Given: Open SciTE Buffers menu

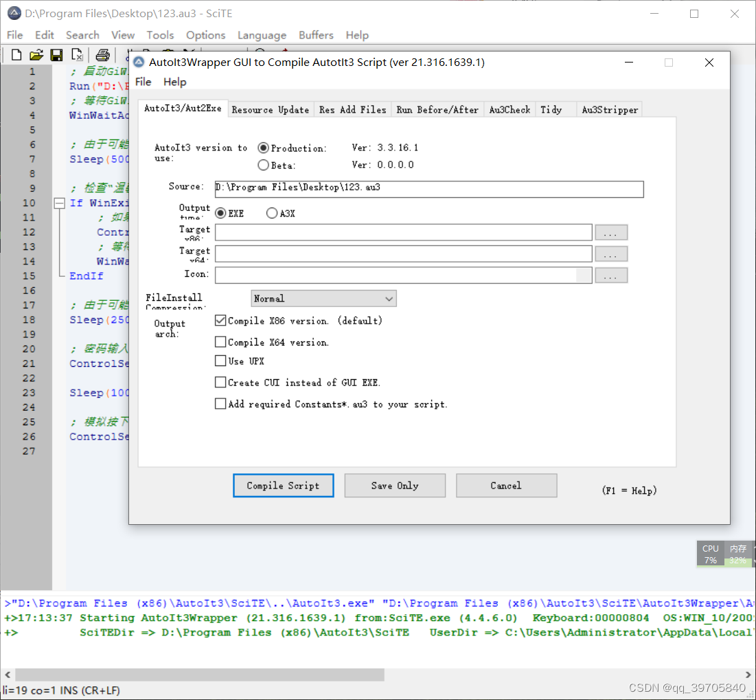Looking at the screenshot, I should [316, 35].
